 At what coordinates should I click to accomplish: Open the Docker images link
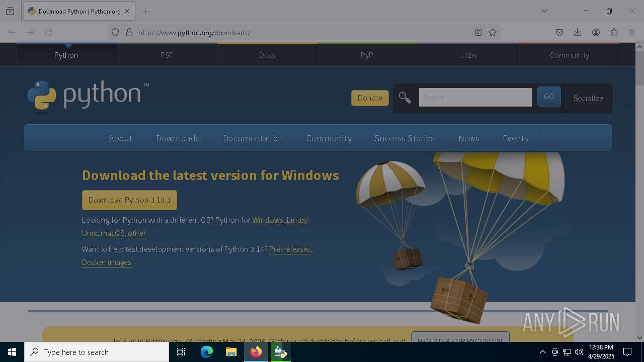107,262
